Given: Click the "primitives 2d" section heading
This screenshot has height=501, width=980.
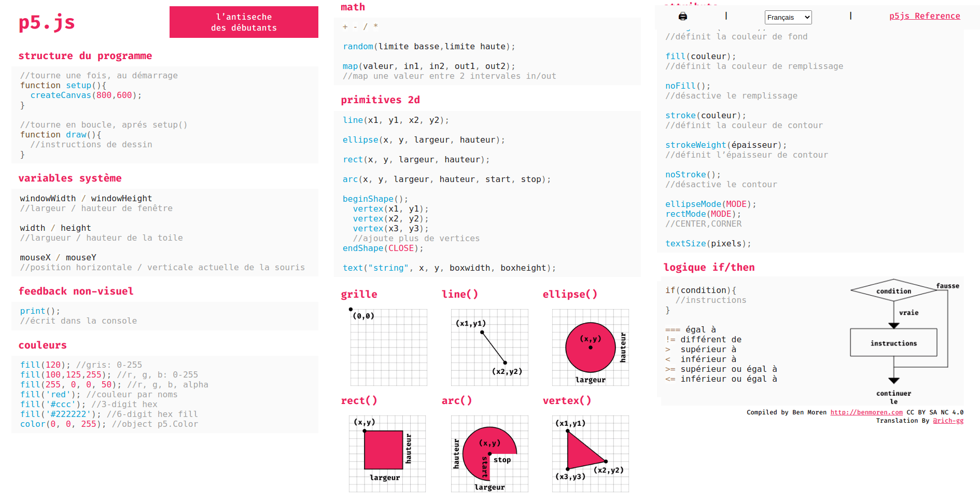Looking at the screenshot, I should 380,100.
